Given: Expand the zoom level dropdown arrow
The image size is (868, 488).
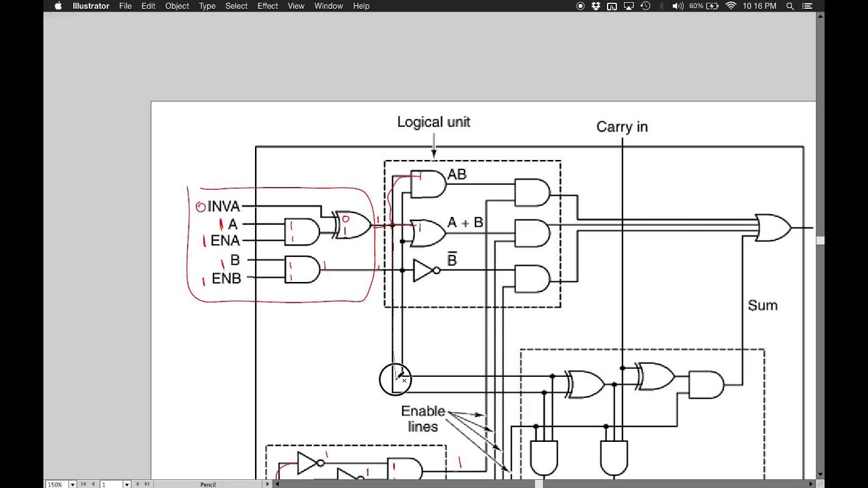Looking at the screenshot, I should pos(72,484).
